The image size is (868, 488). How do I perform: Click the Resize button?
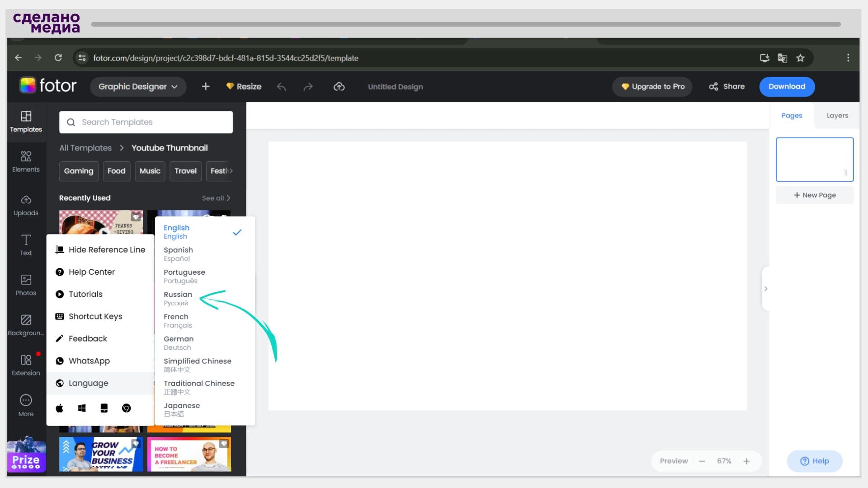point(244,86)
